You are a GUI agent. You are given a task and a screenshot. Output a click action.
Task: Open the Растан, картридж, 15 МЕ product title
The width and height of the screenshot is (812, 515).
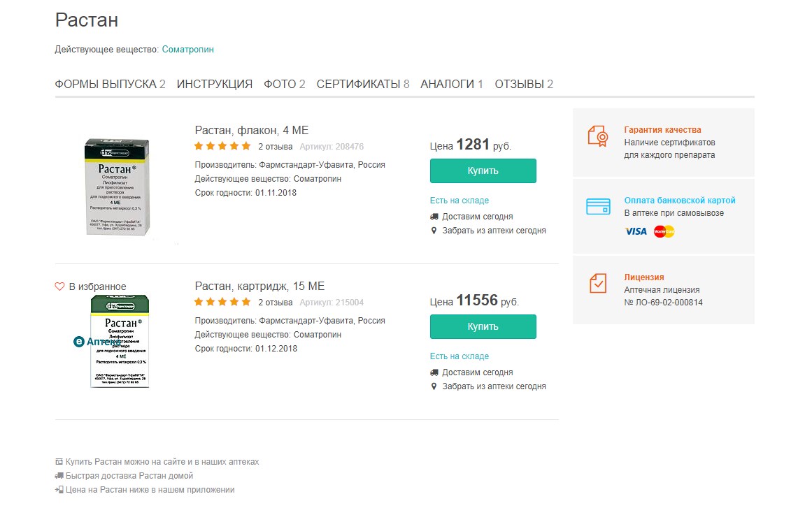[259, 286]
